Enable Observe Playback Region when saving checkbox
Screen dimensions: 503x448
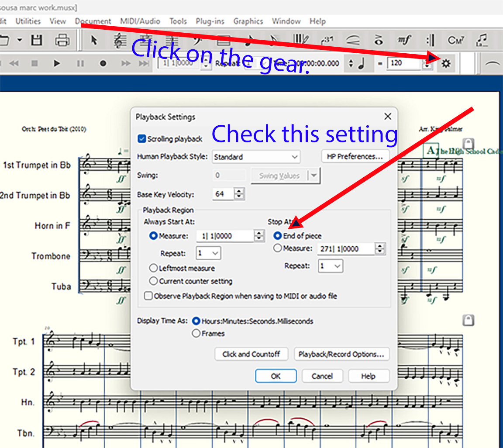coord(148,296)
